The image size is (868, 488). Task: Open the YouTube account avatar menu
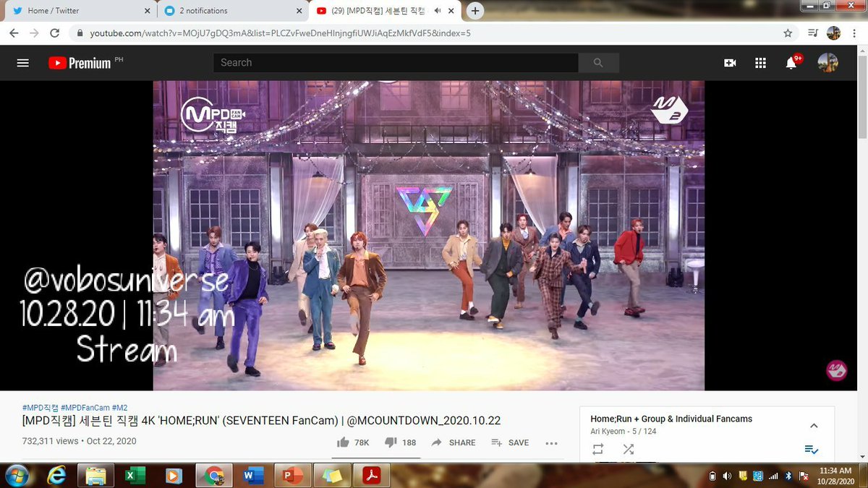(827, 63)
